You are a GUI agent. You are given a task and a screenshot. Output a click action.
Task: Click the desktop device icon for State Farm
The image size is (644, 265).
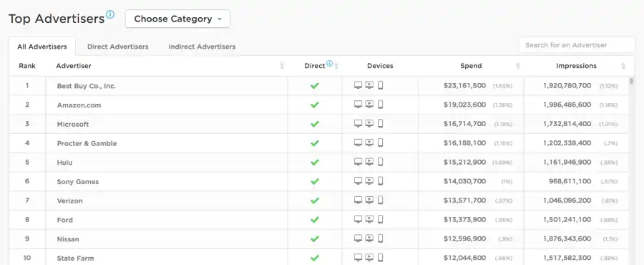click(x=358, y=258)
